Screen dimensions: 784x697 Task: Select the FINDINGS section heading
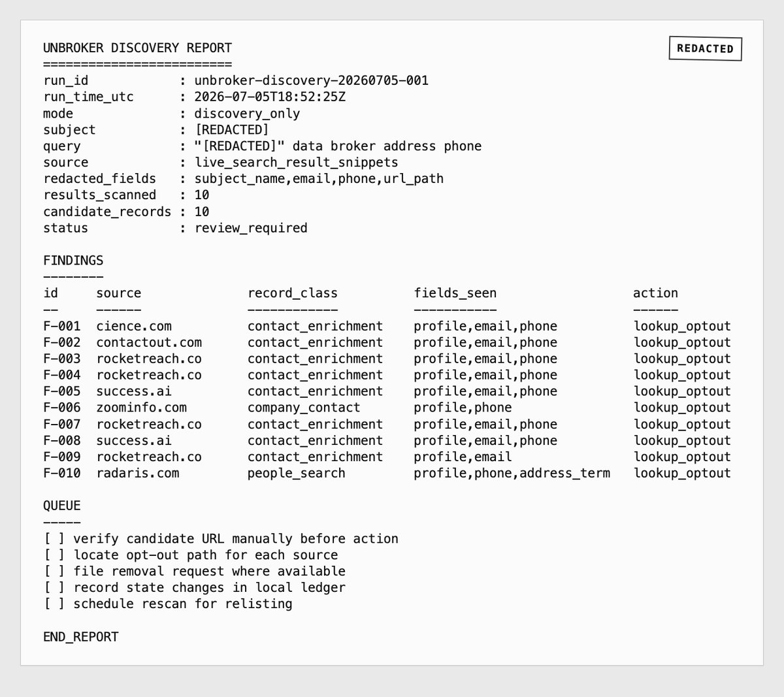[x=73, y=261]
